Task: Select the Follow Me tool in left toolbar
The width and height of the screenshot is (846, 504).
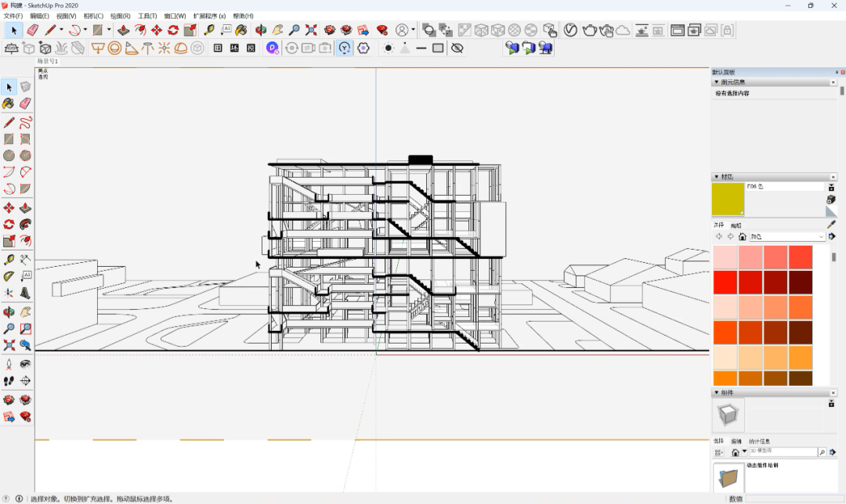Action: point(25,225)
